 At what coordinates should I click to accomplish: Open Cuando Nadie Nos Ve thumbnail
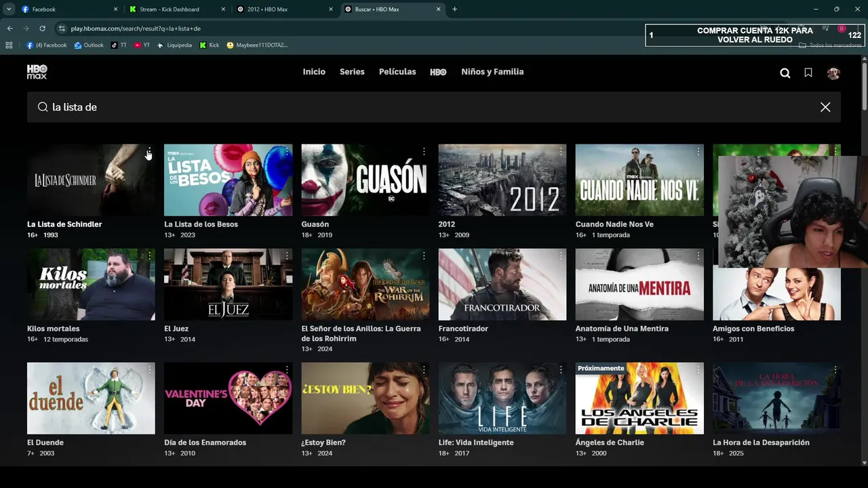point(639,180)
